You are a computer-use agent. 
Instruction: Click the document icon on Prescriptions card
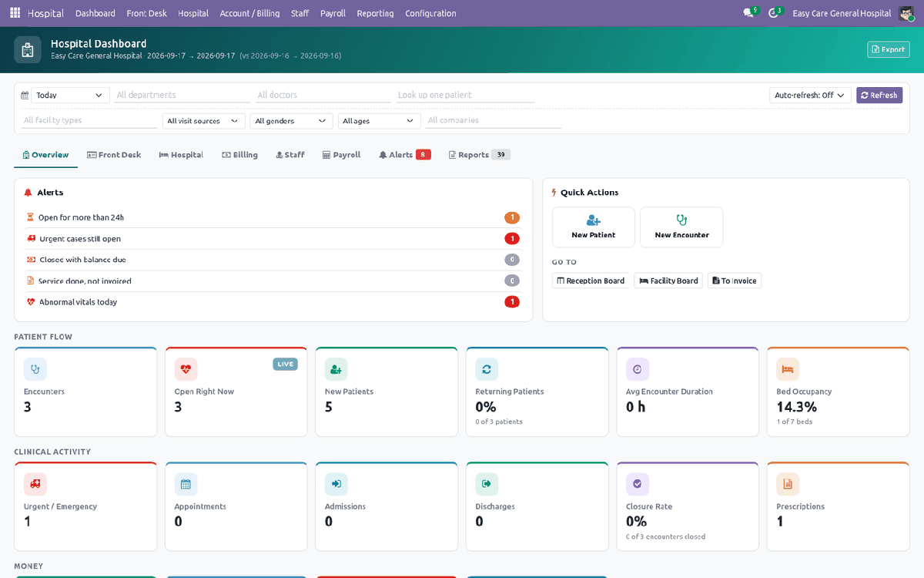coord(788,484)
